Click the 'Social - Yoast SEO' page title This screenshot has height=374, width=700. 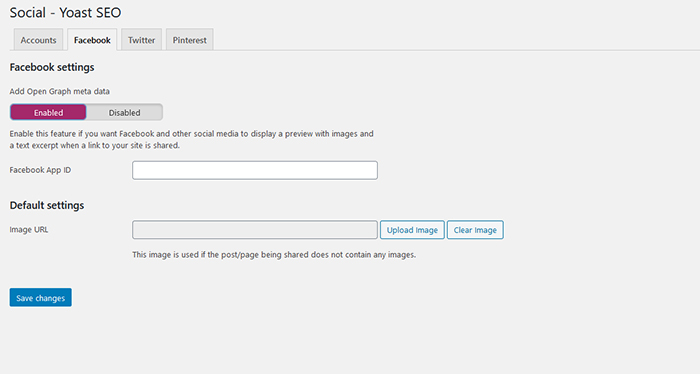[65, 12]
